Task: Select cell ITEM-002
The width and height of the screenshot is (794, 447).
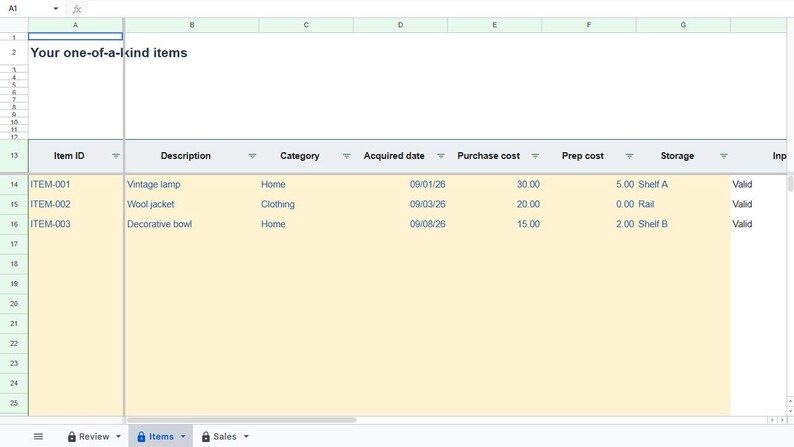Action: (75, 204)
